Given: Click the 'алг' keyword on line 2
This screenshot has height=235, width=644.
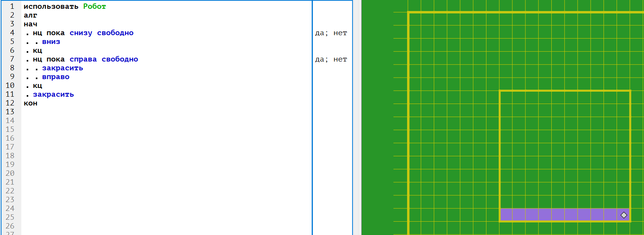Looking at the screenshot, I should [31, 15].
